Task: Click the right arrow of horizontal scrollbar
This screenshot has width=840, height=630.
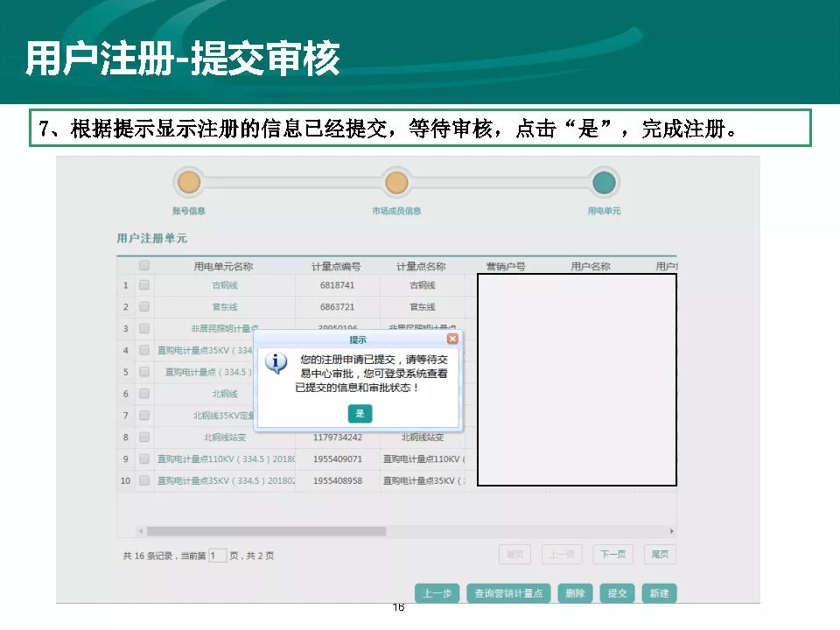Action: tap(671, 531)
